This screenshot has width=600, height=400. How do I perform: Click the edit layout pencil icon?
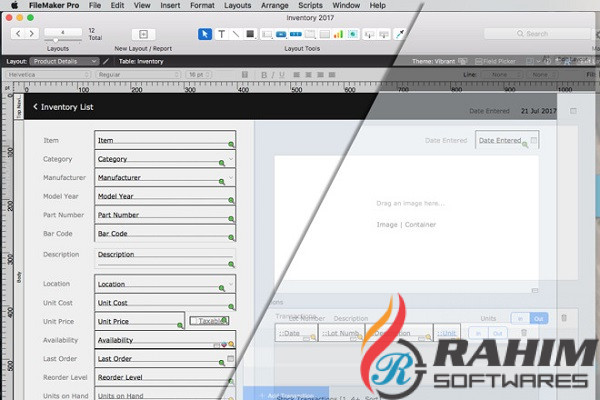coord(106,61)
